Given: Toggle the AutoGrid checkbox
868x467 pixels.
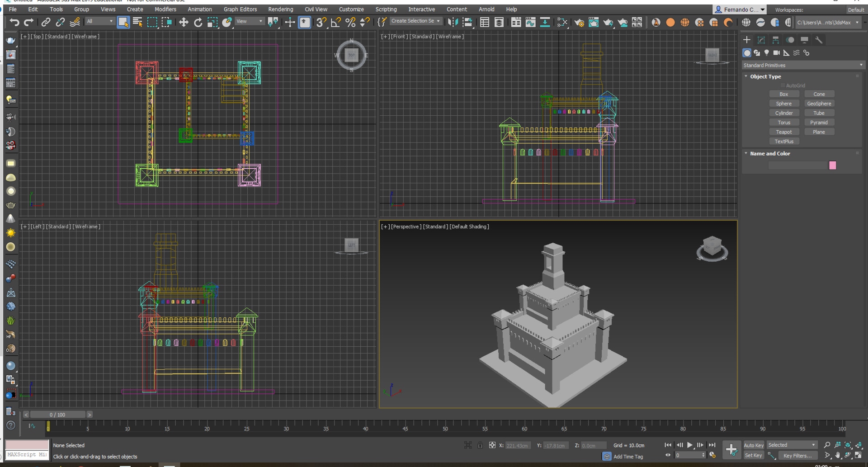Looking at the screenshot, I should click(783, 85).
